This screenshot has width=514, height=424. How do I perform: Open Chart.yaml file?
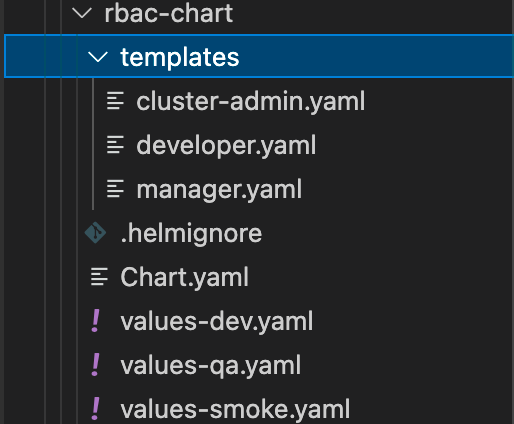185,277
